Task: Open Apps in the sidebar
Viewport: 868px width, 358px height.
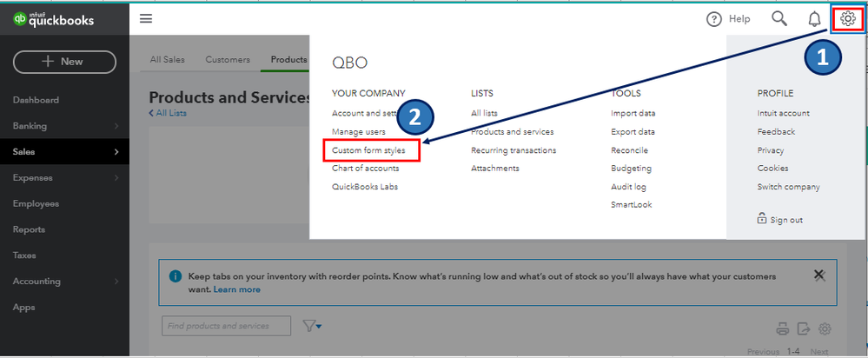Action: (23, 307)
